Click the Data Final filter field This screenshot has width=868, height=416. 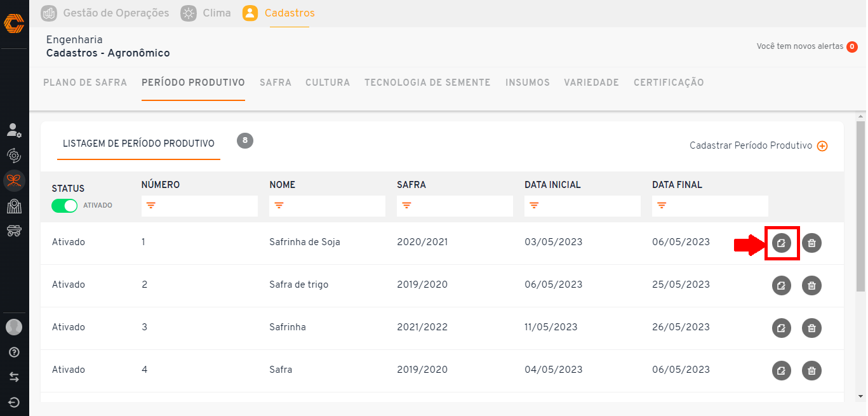tap(710, 206)
